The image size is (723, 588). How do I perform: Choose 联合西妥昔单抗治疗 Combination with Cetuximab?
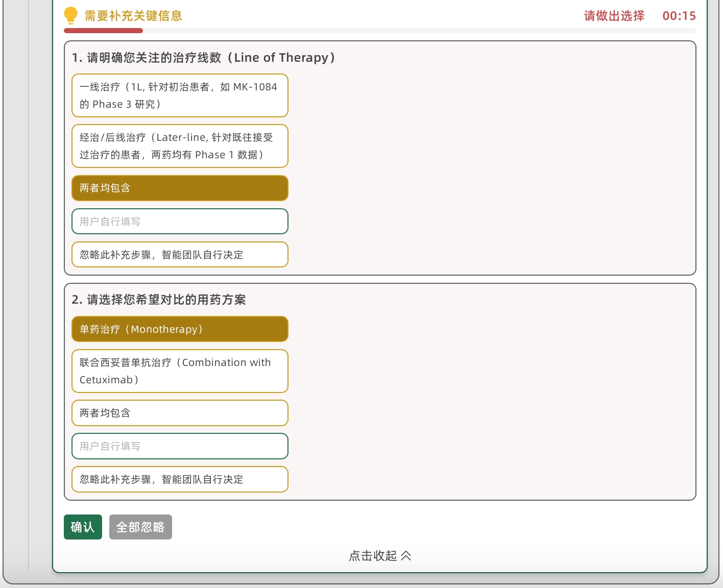coord(180,371)
